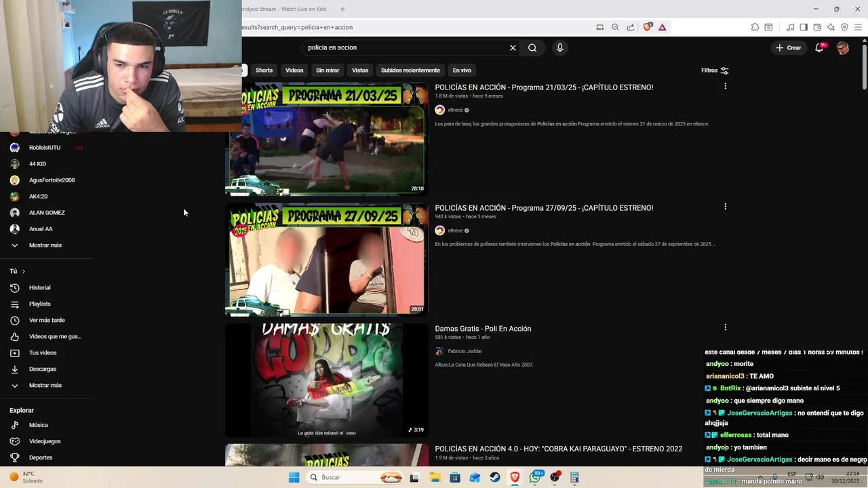Viewport: 868px width, 488px height.
Task: Click the Brave Shields lion icon
Action: pyautogui.click(x=647, y=27)
